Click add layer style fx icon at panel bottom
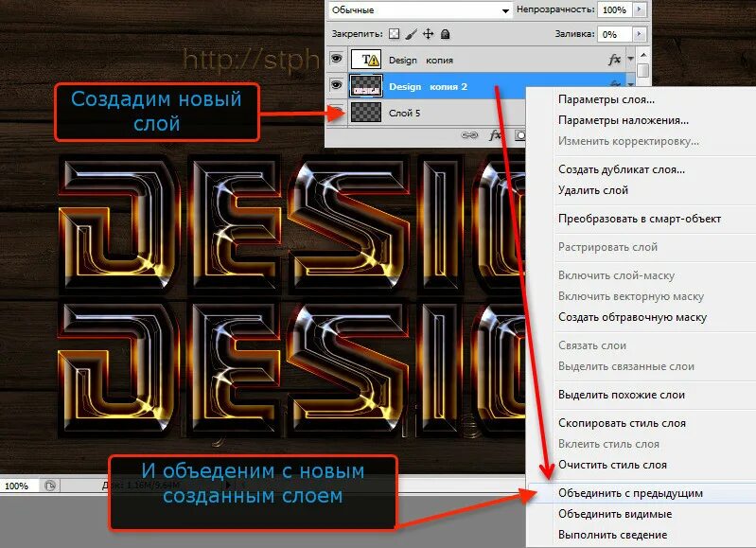This screenshot has width=756, height=548. pos(495,135)
